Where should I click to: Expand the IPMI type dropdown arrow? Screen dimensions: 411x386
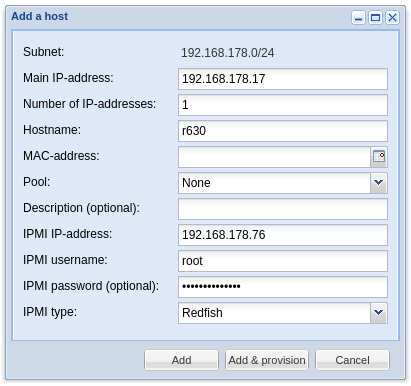point(379,313)
